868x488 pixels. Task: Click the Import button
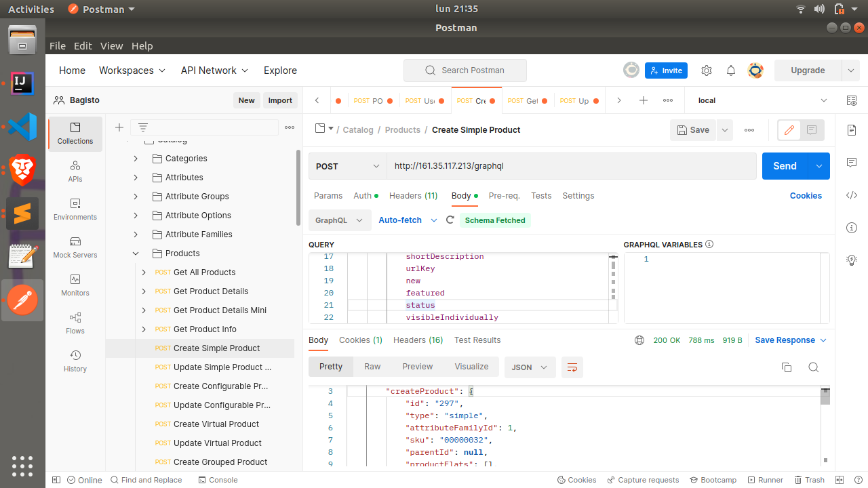pos(280,100)
